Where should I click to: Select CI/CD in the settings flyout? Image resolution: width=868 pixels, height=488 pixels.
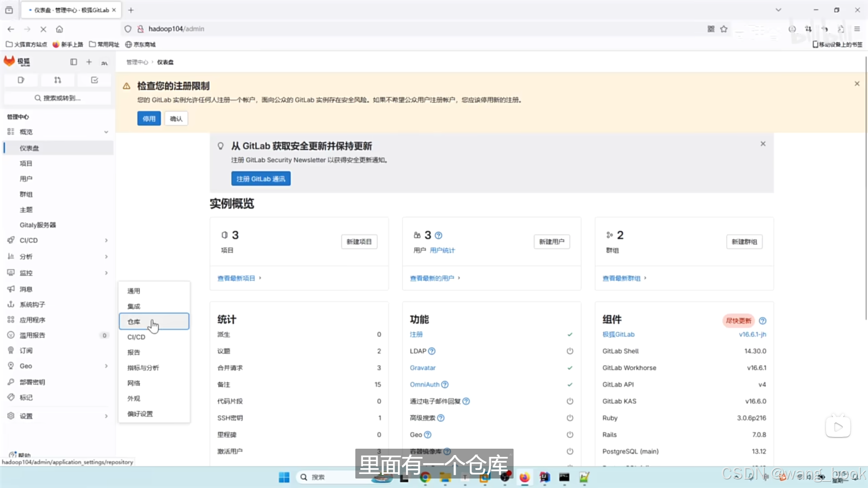point(154,337)
